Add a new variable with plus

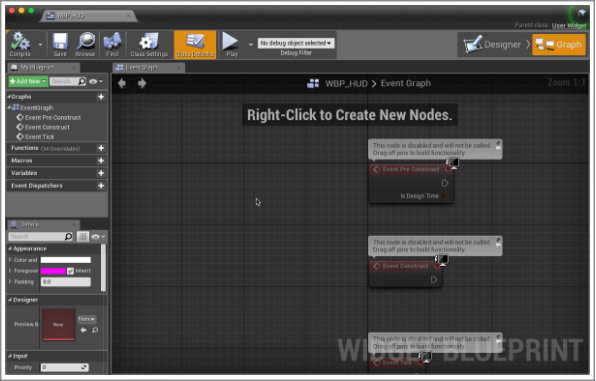coord(101,173)
